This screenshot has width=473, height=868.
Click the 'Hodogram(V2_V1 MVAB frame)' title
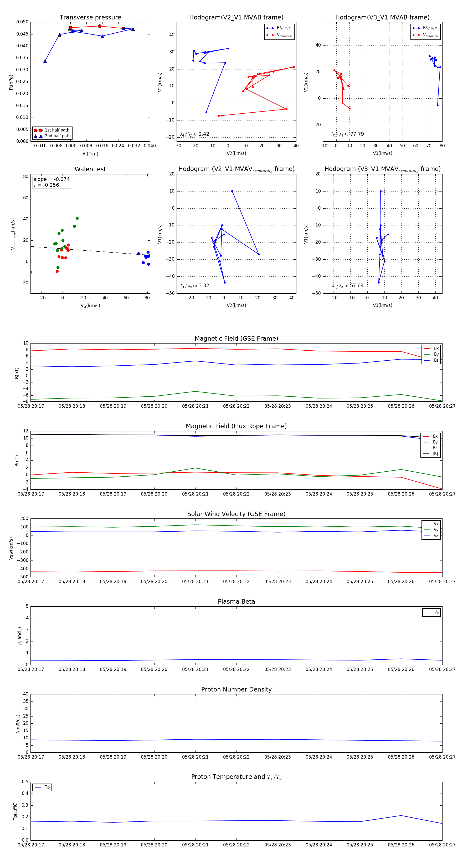tap(236, 18)
